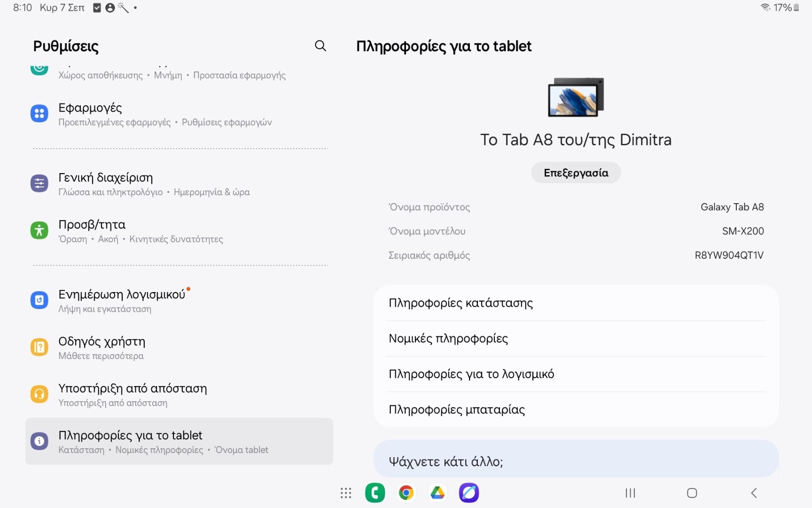Tap the Ψάχνετε κάτι άλλο; card
The height and width of the screenshot is (508, 812).
pos(576,459)
